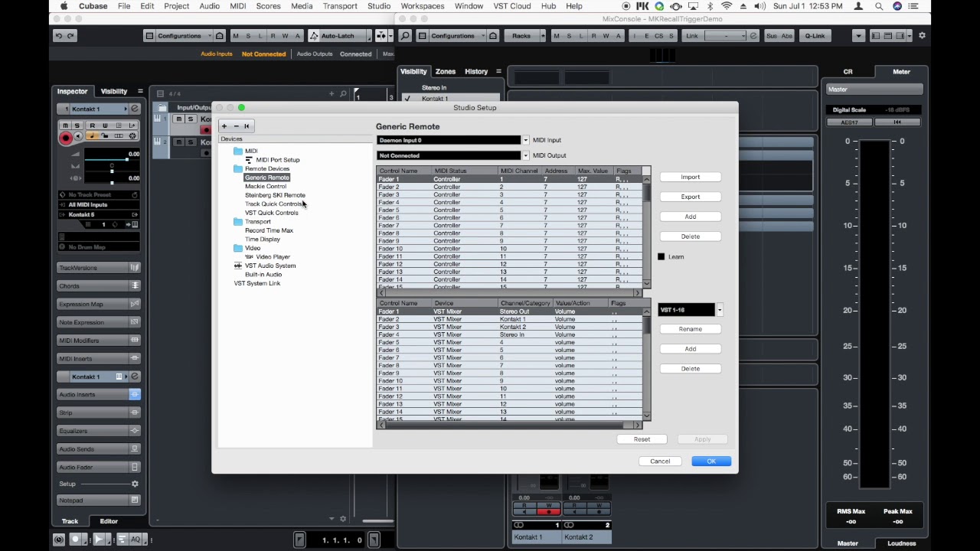Click the undo arrow in project toolbar
The width and height of the screenshot is (980, 551).
[x=58, y=36]
